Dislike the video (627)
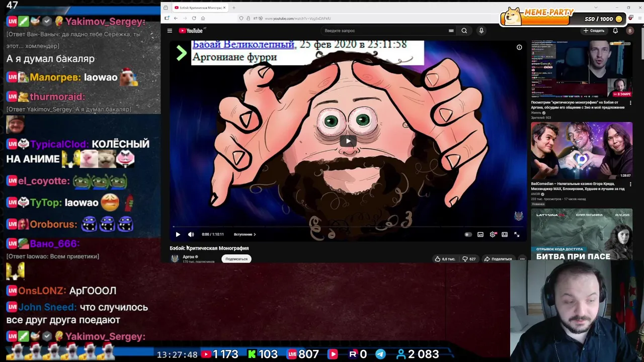Viewport: 644px width, 362px height. pyautogui.click(x=469, y=259)
